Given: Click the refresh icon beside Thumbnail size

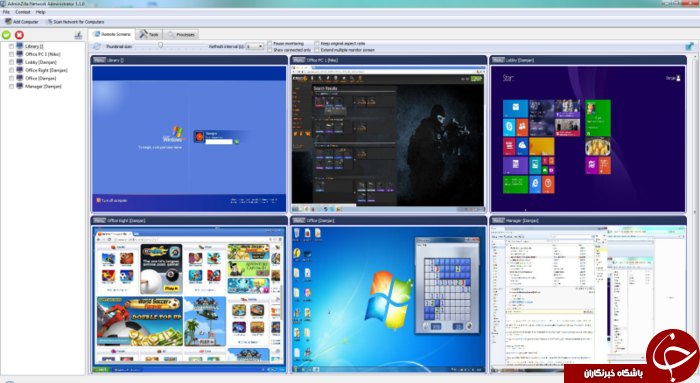Looking at the screenshot, I should (97, 46).
